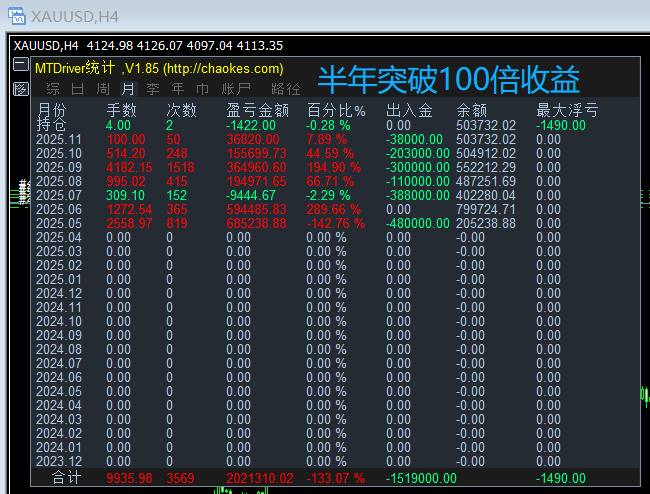Click the 2025.06 month row label
This screenshot has width=650, height=494.
coord(59,209)
